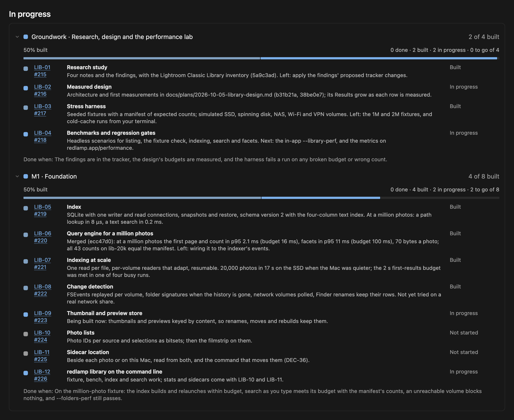This screenshot has height=420, width=514.
Task: Click the '4 of 8 built' summary
Action: tap(484, 176)
